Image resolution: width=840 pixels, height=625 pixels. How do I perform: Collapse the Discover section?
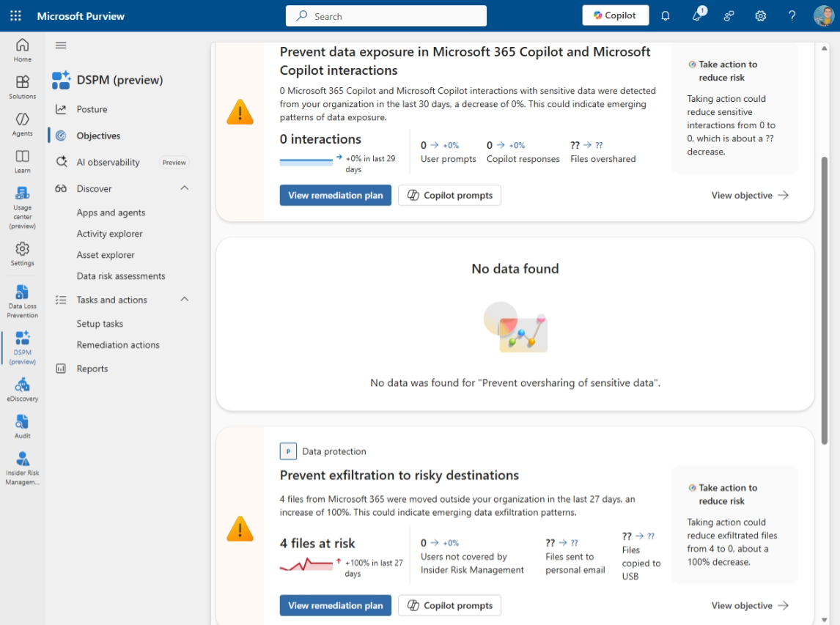coord(185,188)
